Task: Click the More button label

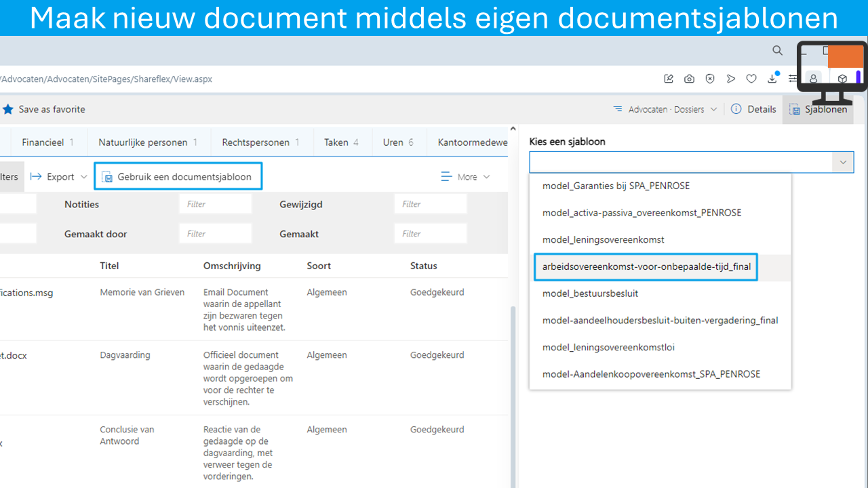Action: click(467, 177)
